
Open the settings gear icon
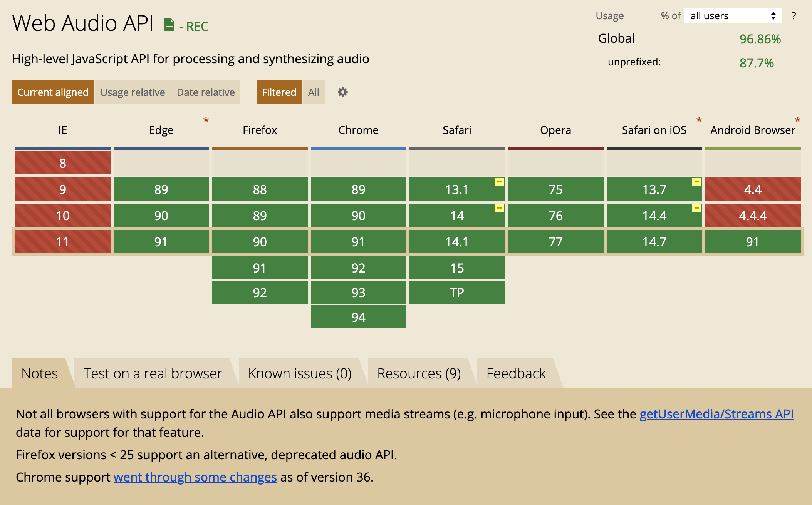pos(342,92)
